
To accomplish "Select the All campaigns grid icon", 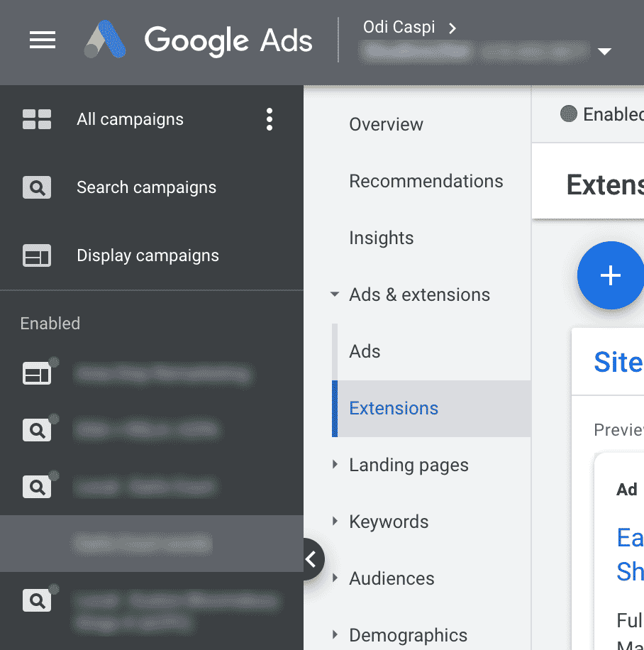I will pyautogui.click(x=37, y=119).
